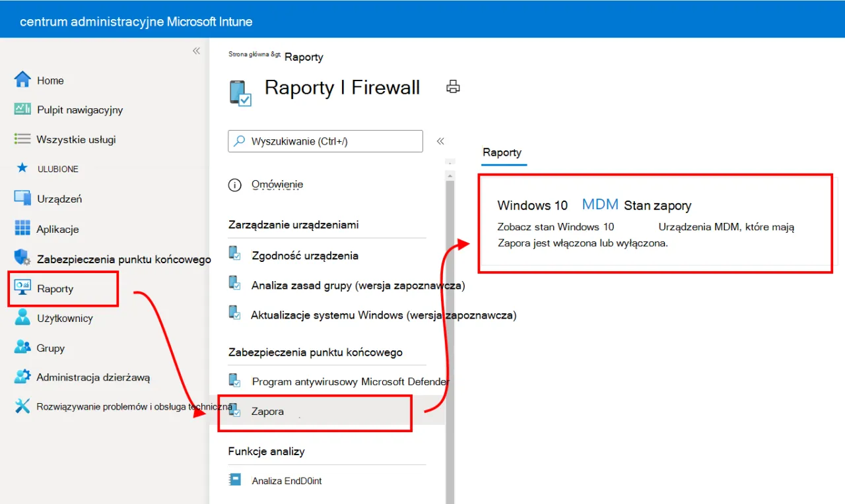The image size is (845, 504).
Task: Switch to the Raporty tab
Action: pyautogui.click(x=503, y=152)
